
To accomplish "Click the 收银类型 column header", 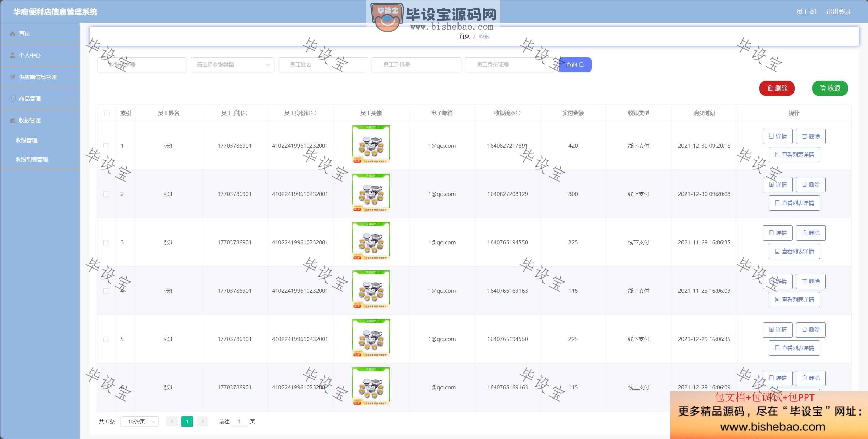I will tap(639, 113).
